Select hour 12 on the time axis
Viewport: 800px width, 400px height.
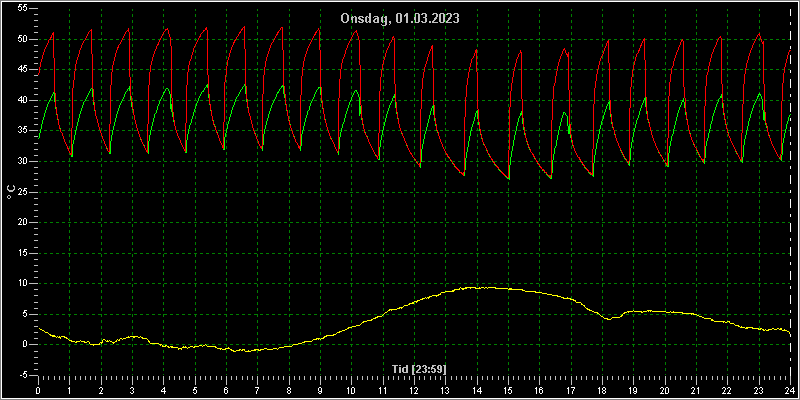click(x=414, y=390)
